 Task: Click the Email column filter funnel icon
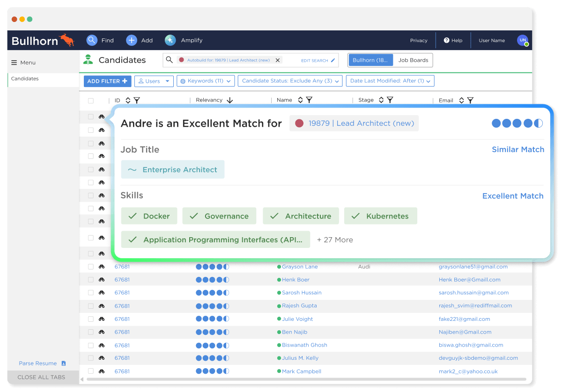470,100
